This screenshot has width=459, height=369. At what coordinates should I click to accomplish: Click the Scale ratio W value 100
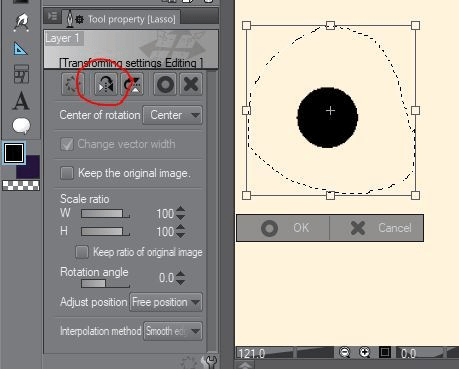[165, 214]
